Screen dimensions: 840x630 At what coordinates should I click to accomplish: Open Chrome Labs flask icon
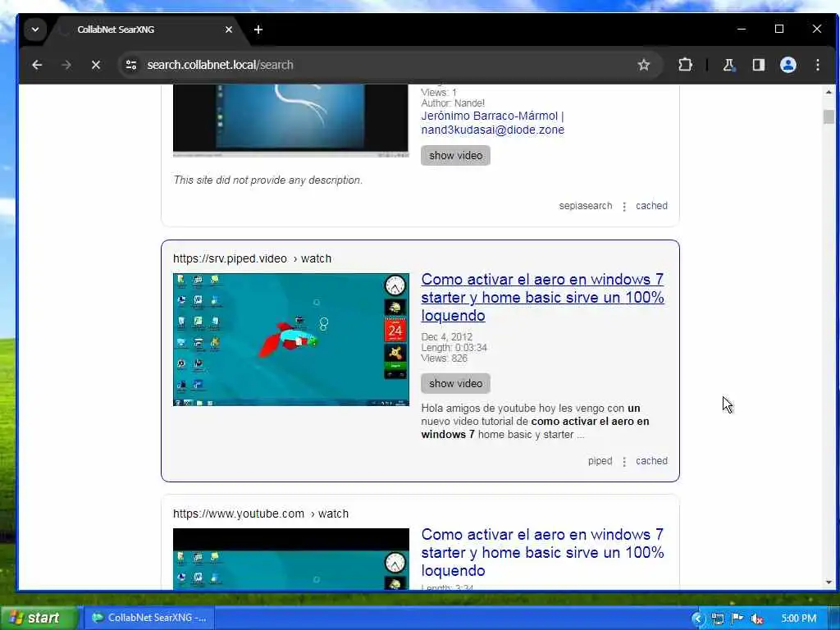click(728, 65)
